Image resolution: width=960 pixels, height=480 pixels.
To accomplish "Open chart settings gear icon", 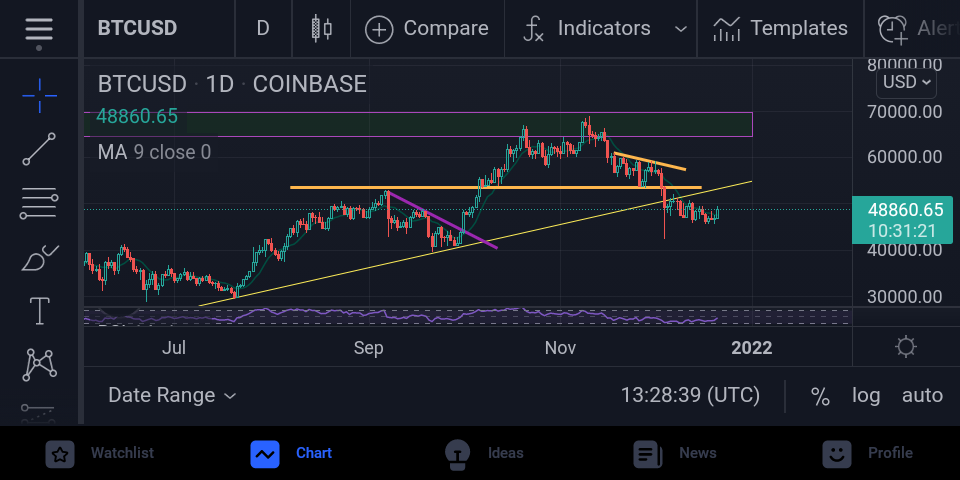I will 906,347.
